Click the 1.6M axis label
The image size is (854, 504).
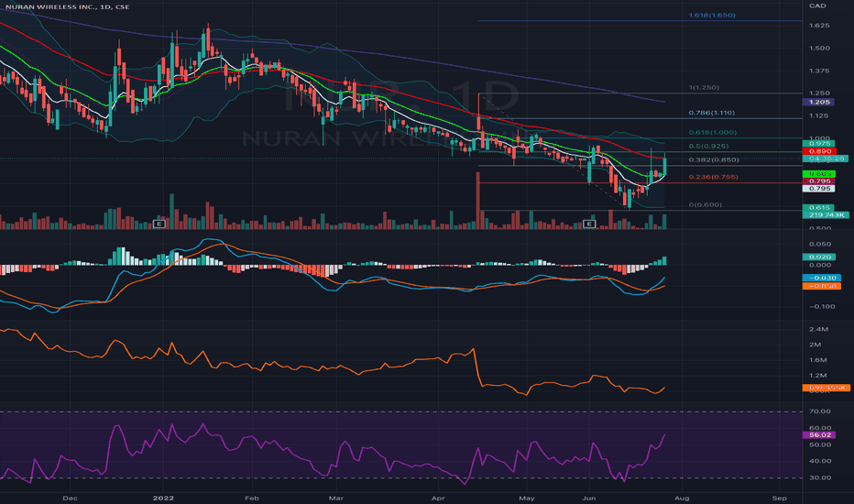click(x=818, y=360)
